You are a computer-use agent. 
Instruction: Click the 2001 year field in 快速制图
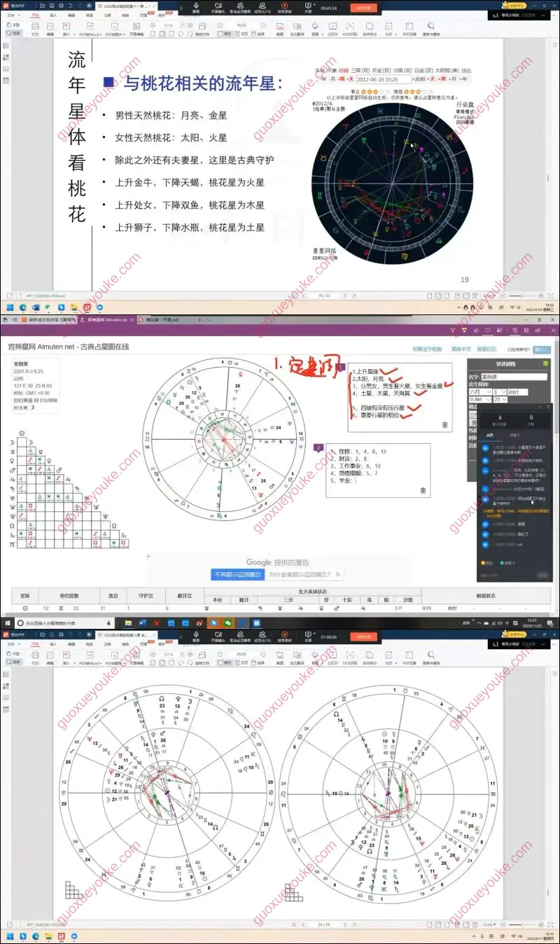coord(517,392)
